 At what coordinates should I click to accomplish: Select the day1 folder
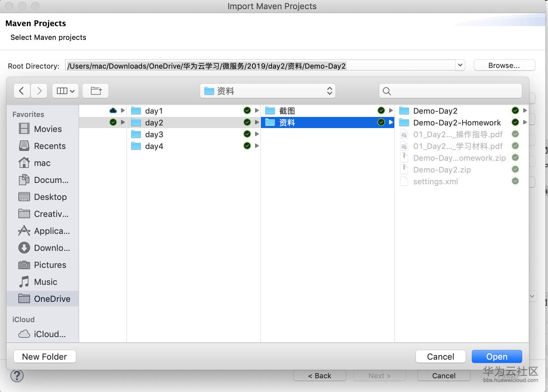point(194,111)
